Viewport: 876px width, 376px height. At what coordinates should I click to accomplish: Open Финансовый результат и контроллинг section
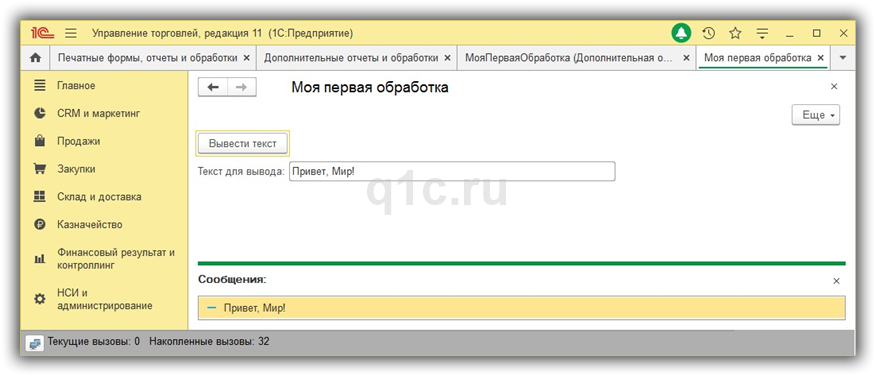pyautogui.click(x=116, y=259)
